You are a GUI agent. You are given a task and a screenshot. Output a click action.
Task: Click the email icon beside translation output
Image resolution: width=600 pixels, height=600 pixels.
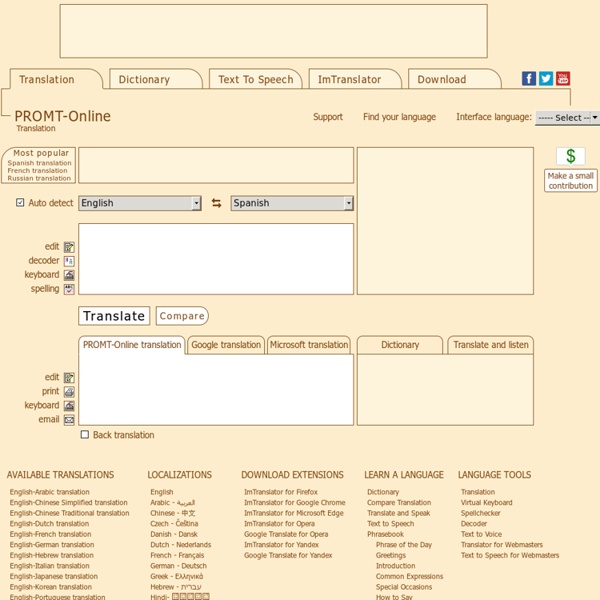point(69,420)
